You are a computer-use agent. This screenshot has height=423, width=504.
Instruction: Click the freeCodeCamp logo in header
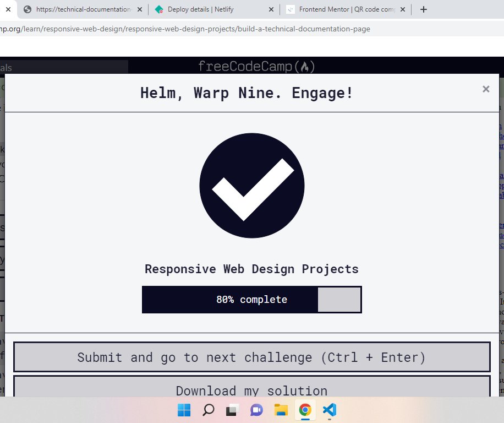pos(256,66)
